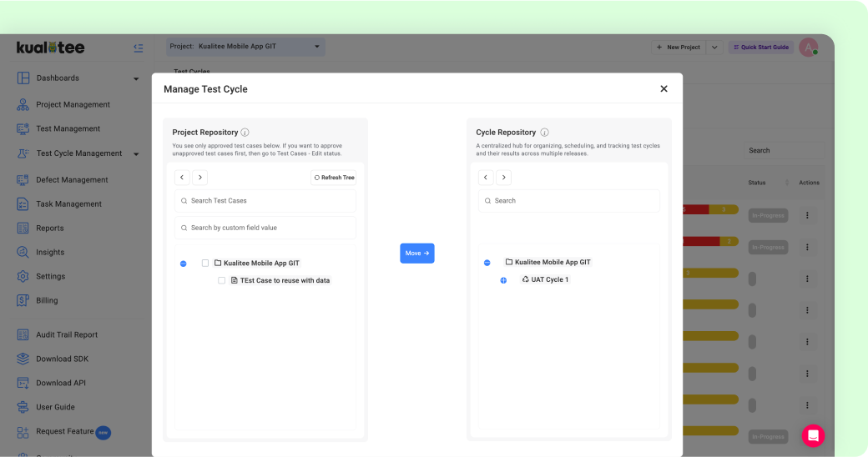Click the Cycle Repository info icon
This screenshot has height=457, width=868.
click(x=545, y=133)
